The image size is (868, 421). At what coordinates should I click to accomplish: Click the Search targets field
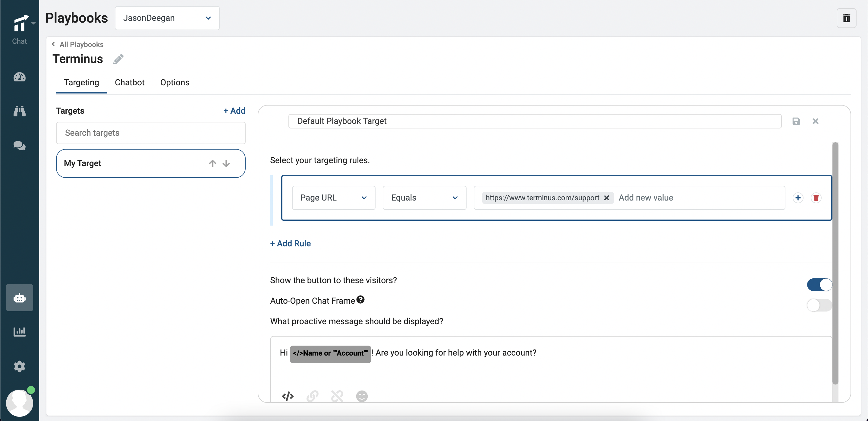[x=151, y=133]
